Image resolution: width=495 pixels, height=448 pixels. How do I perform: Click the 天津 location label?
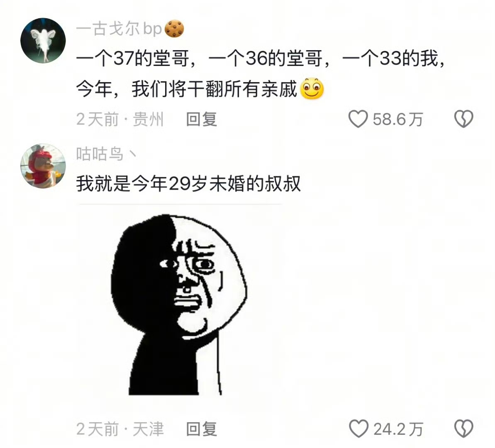[148, 429]
